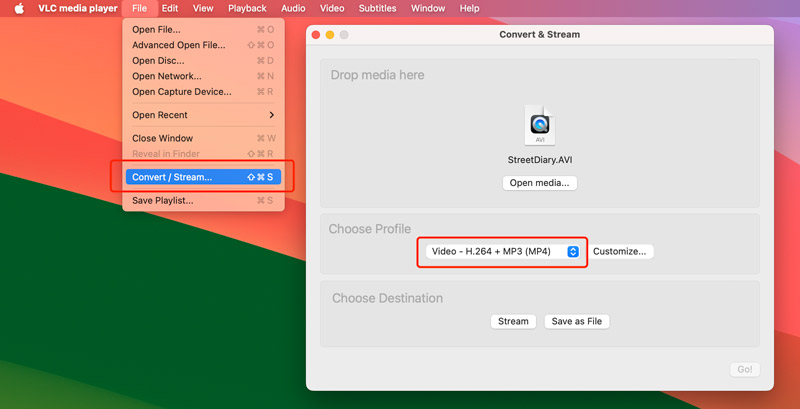Minimize the Convert & Stream window
This screenshot has height=409, width=800.
tap(330, 35)
